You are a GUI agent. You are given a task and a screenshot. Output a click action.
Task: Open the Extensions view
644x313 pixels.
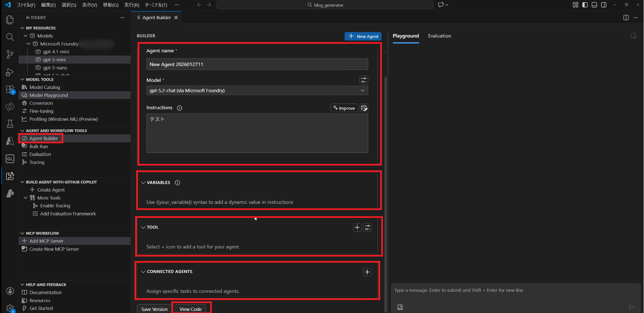point(10,89)
